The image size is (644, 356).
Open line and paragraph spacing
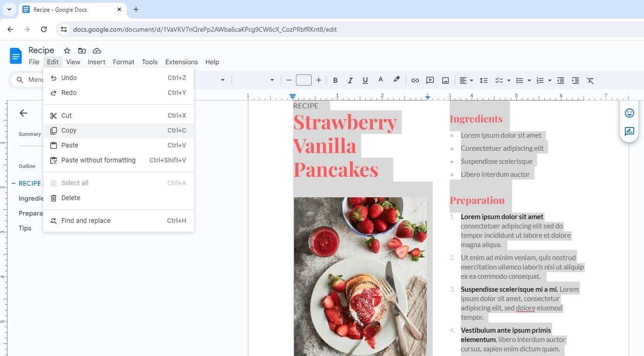tap(484, 81)
